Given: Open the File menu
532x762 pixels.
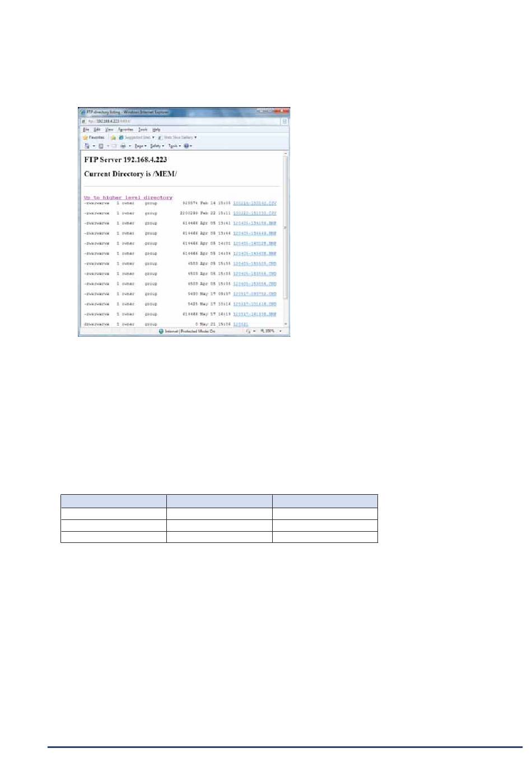Looking at the screenshot, I should pos(86,129).
